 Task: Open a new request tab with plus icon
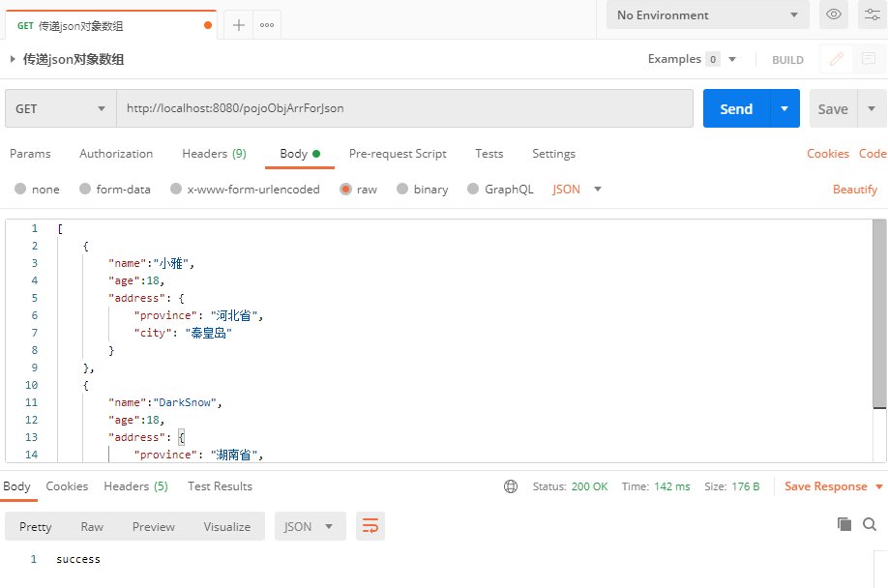pos(238,25)
